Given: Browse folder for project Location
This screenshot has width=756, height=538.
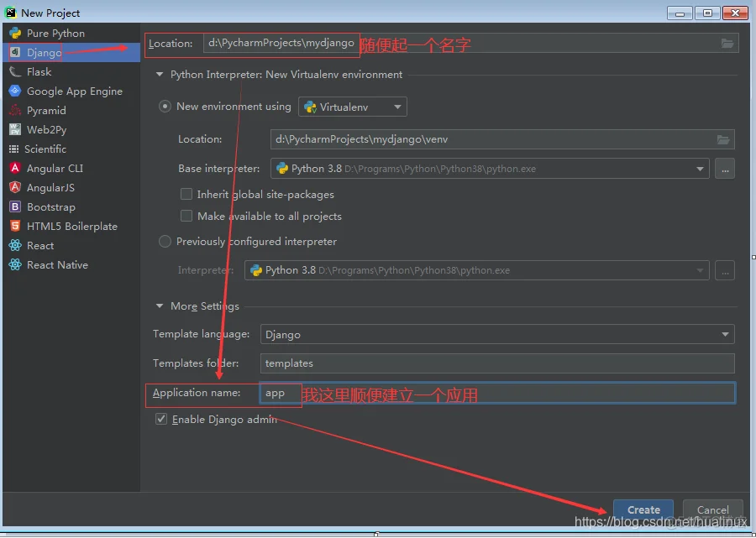Looking at the screenshot, I should click(727, 44).
